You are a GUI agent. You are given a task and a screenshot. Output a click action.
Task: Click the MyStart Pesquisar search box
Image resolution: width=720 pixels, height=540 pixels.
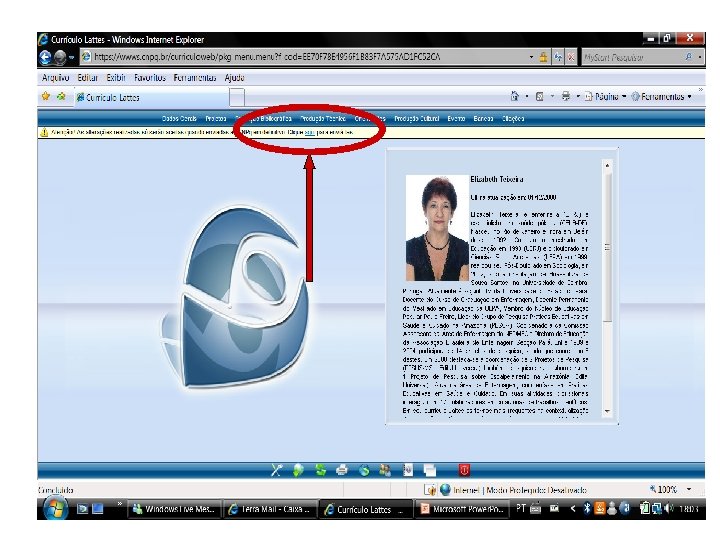(632, 57)
